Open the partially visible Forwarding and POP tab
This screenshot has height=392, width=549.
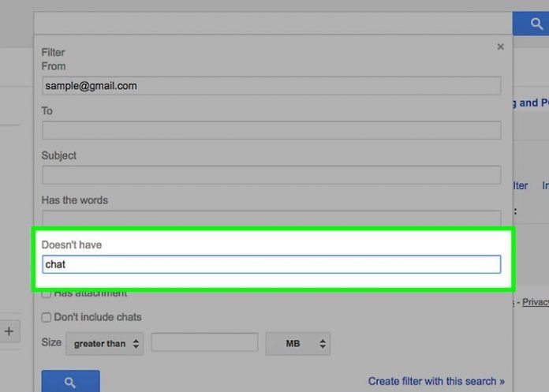527,103
